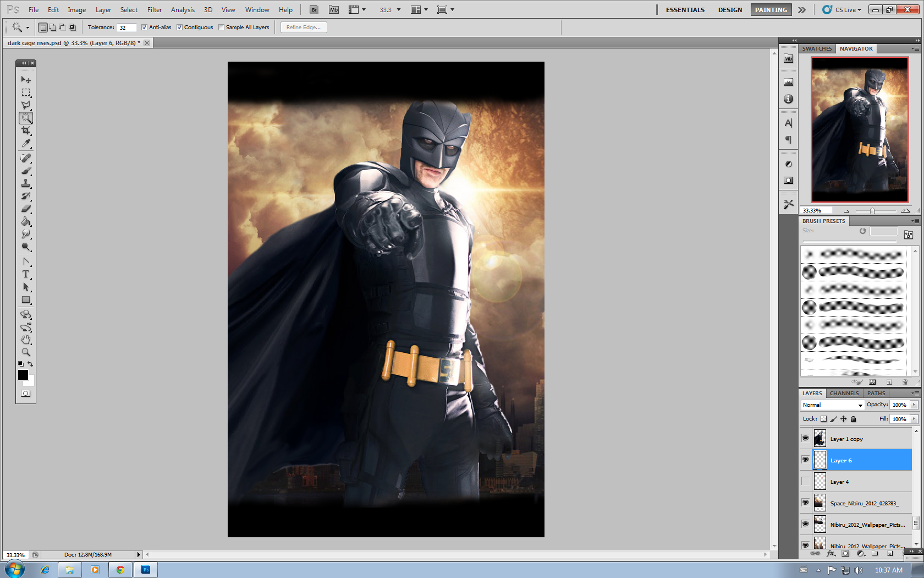Image resolution: width=924 pixels, height=578 pixels.
Task: Disable Anti-alias for the Magic Wand
Action: 144,27
